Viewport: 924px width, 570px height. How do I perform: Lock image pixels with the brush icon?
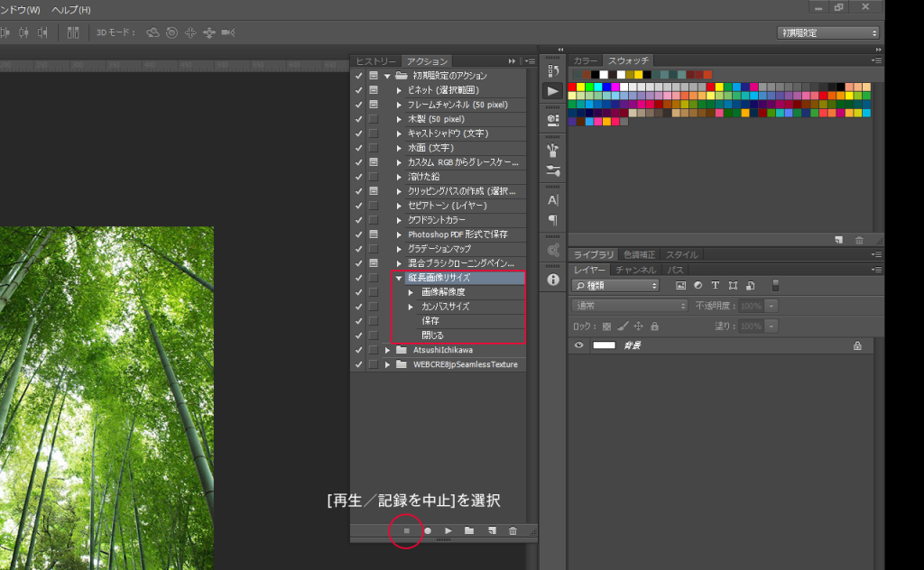coord(623,326)
